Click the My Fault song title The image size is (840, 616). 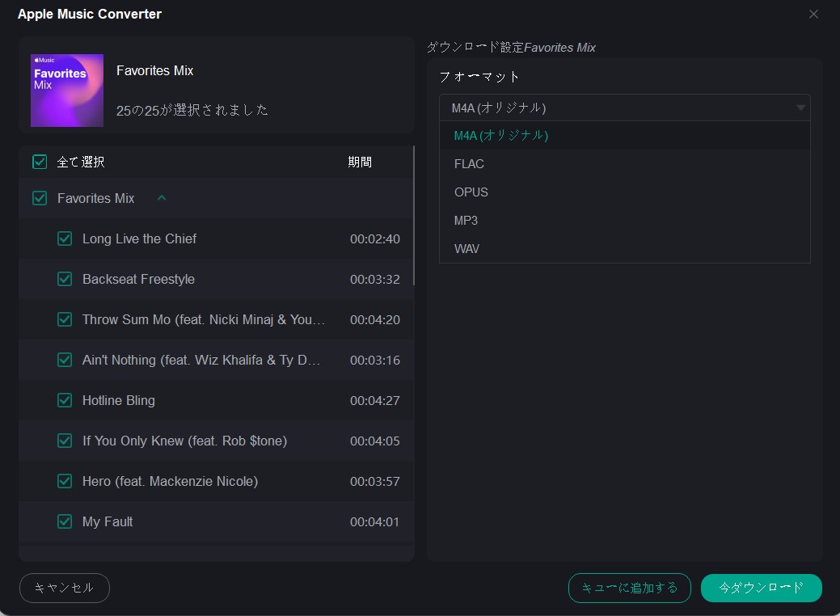coord(108,521)
